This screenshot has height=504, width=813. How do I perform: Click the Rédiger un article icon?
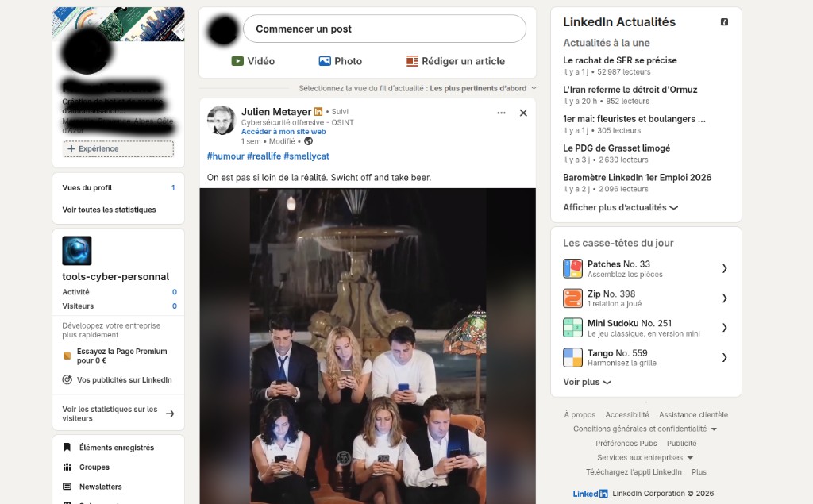point(412,61)
